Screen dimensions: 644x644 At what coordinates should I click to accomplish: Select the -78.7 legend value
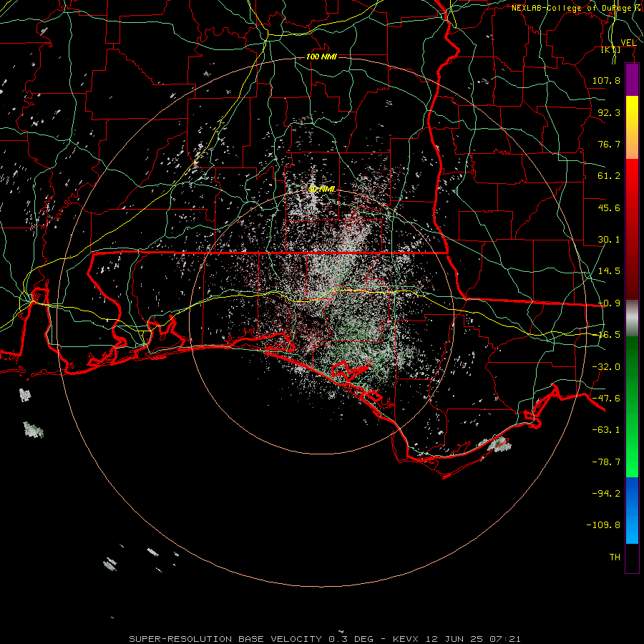pyautogui.click(x=606, y=462)
